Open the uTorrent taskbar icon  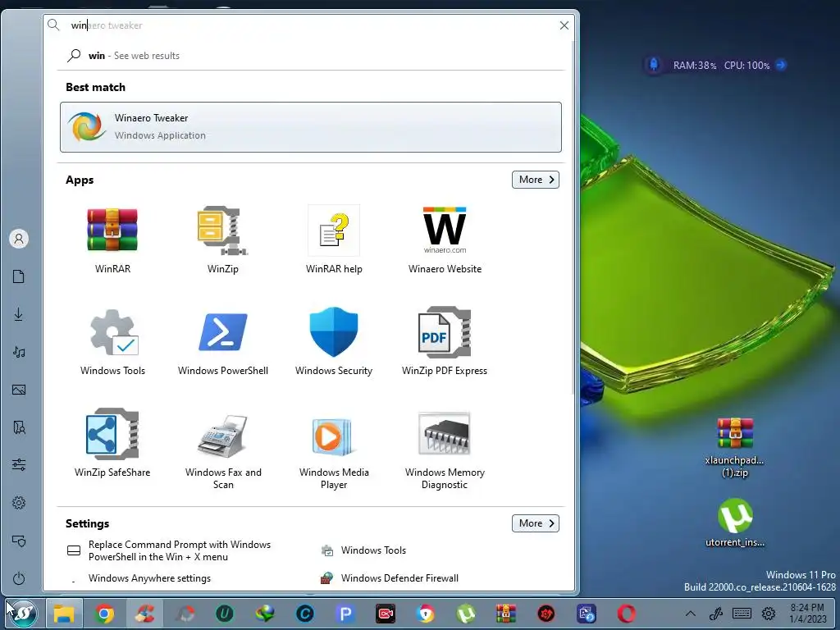point(466,614)
